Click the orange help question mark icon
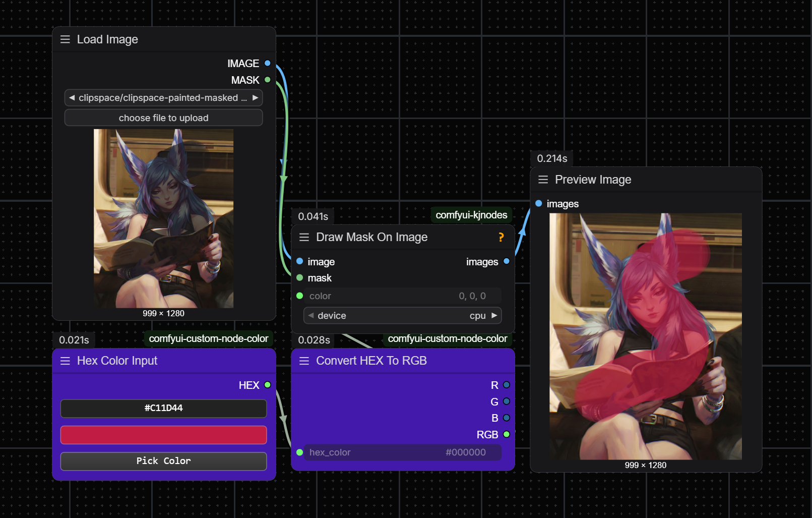 click(501, 237)
